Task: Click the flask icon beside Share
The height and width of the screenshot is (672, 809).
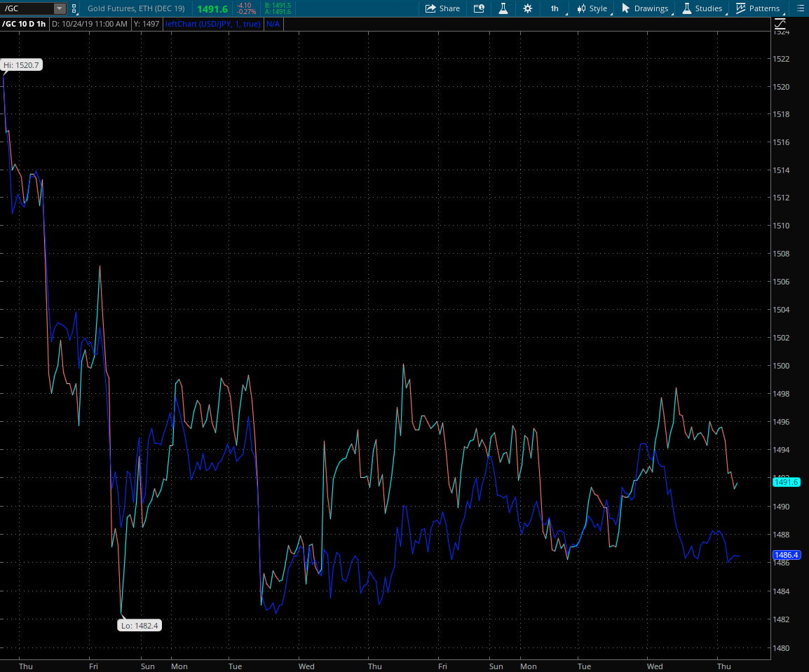Action: click(503, 8)
